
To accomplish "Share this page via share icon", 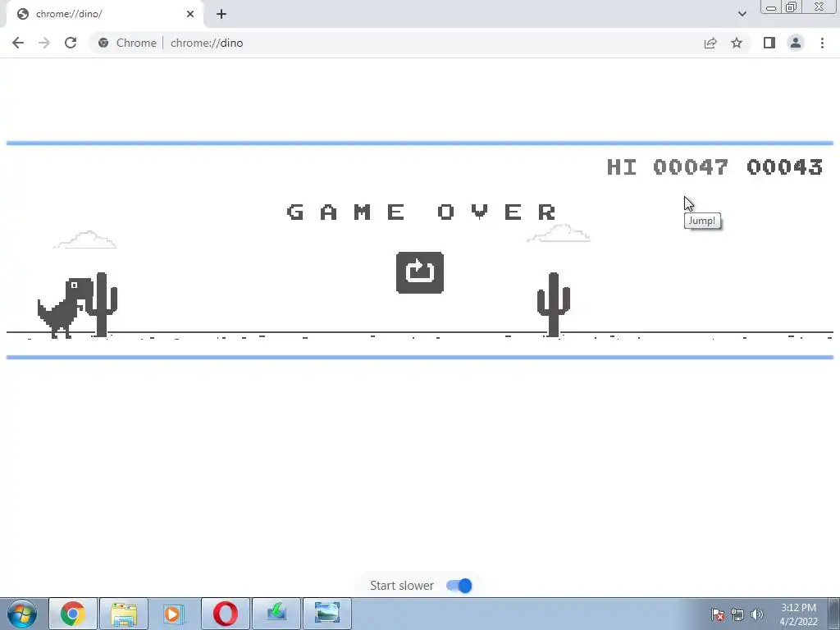I will (x=710, y=43).
